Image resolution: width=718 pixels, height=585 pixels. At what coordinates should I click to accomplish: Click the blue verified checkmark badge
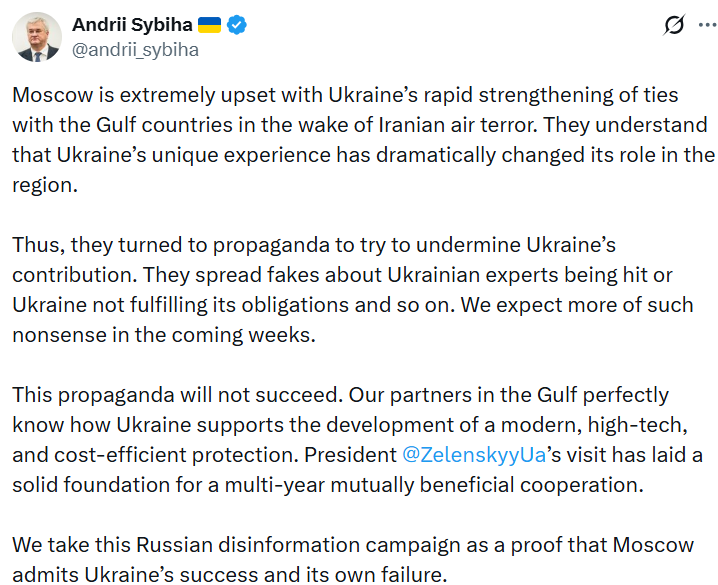236,25
